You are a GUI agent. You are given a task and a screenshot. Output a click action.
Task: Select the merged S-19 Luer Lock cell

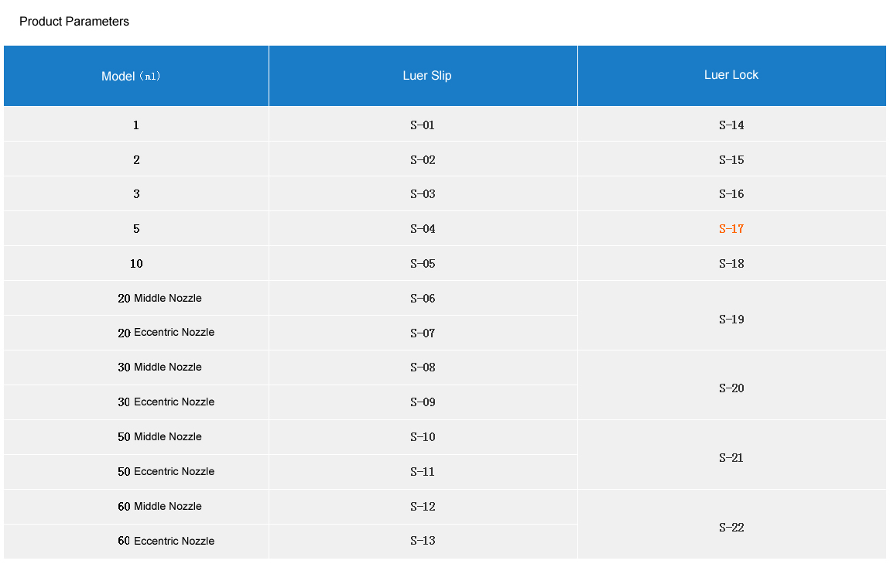[x=731, y=320]
